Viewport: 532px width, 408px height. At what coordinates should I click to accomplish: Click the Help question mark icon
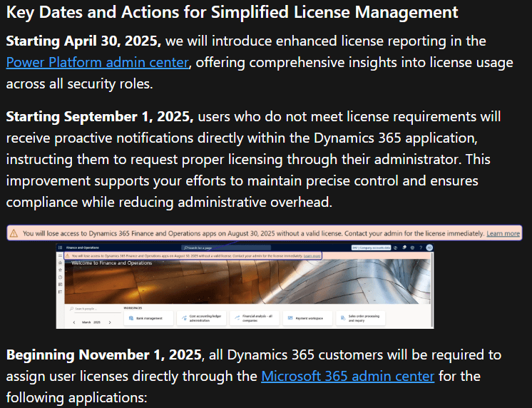[x=421, y=248]
